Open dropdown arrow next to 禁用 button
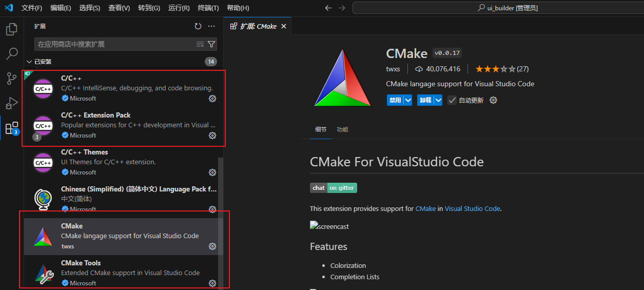 [408, 100]
